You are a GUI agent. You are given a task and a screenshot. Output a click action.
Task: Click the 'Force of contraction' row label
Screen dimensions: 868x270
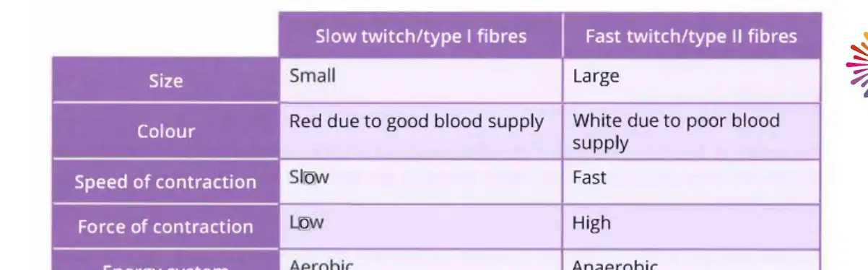click(x=165, y=227)
